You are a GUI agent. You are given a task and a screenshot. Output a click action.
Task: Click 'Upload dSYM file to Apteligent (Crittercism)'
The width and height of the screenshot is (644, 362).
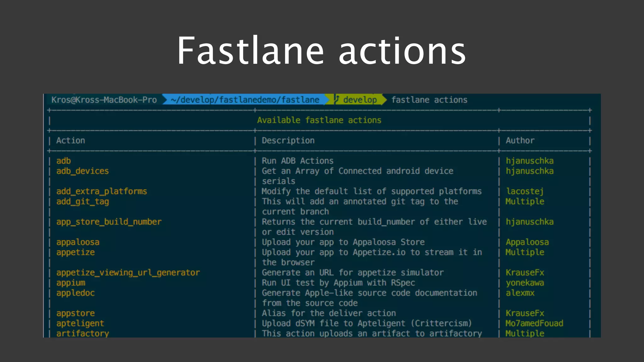coord(367,323)
